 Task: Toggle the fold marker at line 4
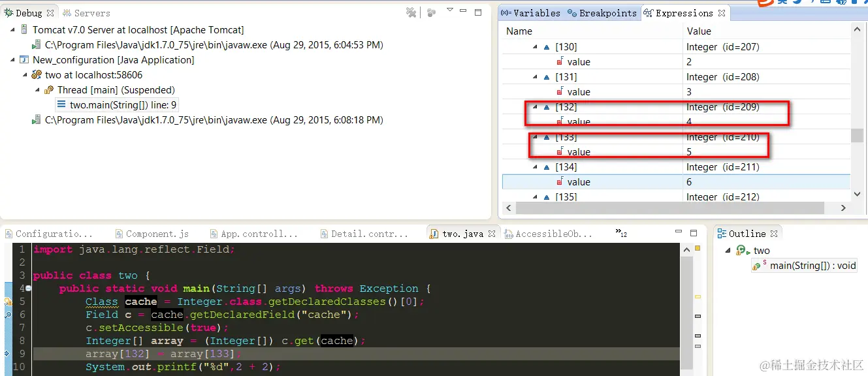click(29, 289)
